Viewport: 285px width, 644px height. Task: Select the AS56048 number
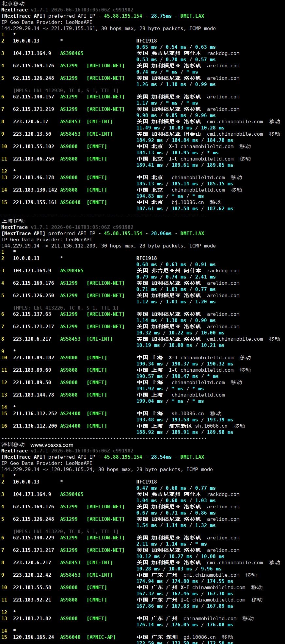point(70,202)
